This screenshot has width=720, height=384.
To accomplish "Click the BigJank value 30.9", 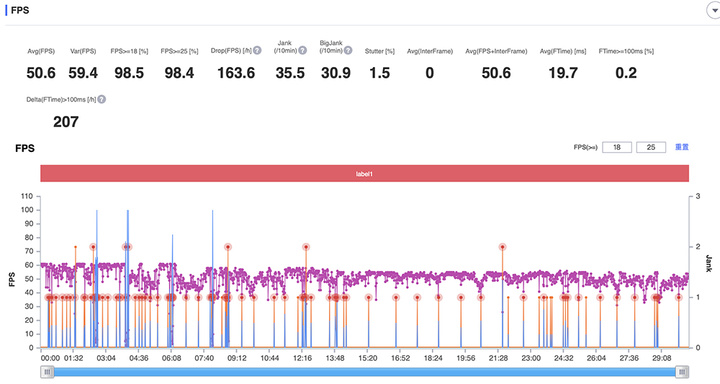I will click(336, 73).
